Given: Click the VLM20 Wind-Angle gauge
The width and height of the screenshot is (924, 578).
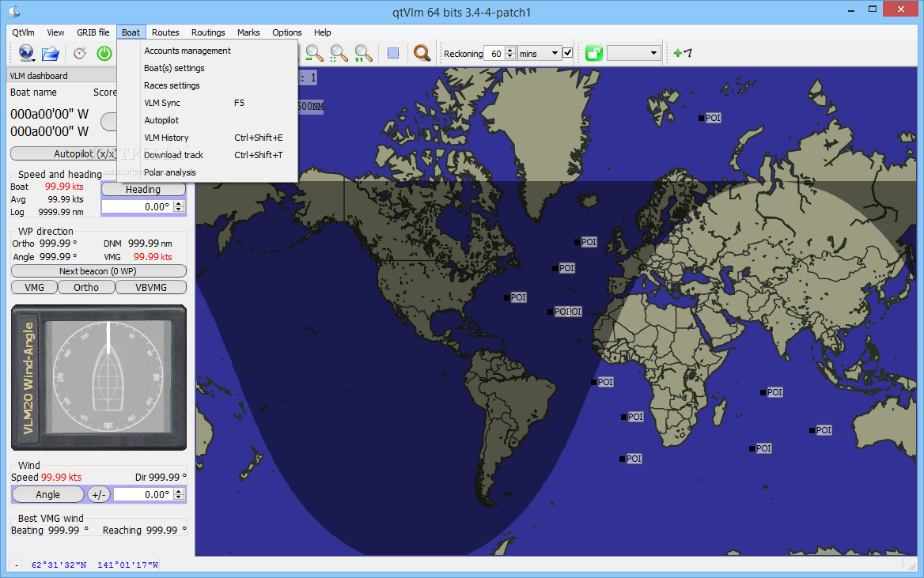Looking at the screenshot, I should click(99, 378).
